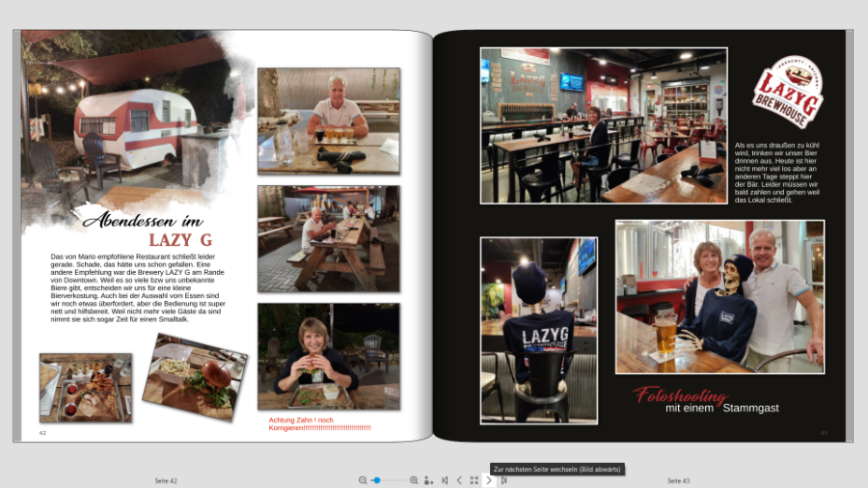Click the zoom in magnifier icon
The image size is (868, 488).
414,480
